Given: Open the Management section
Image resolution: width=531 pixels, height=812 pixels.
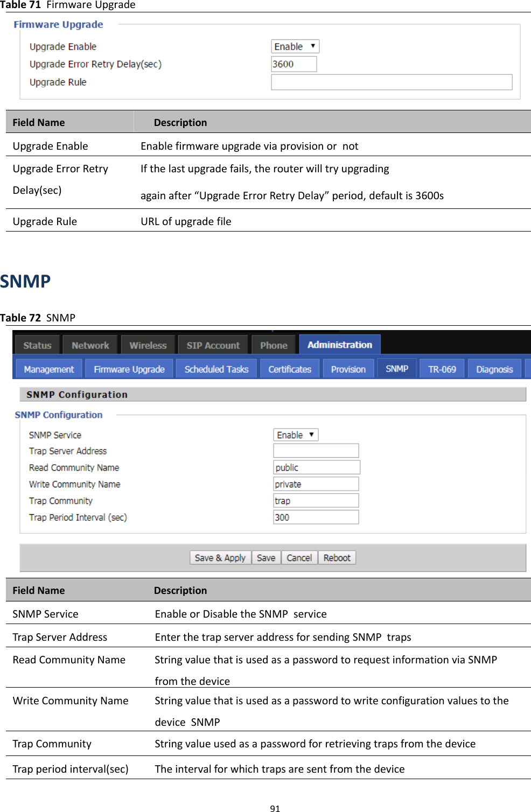Looking at the screenshot, I should tap(48, 369).
